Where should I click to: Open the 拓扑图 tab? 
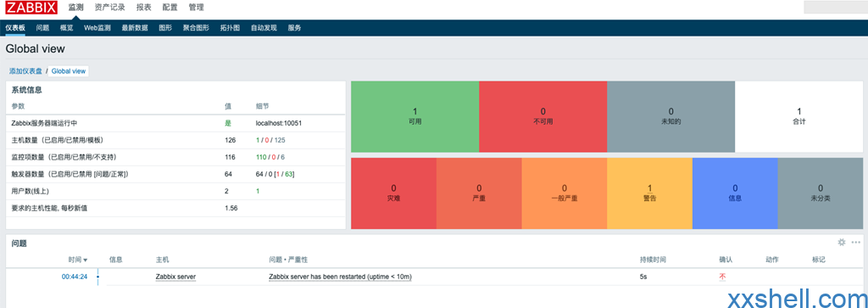tap(230, 28)
